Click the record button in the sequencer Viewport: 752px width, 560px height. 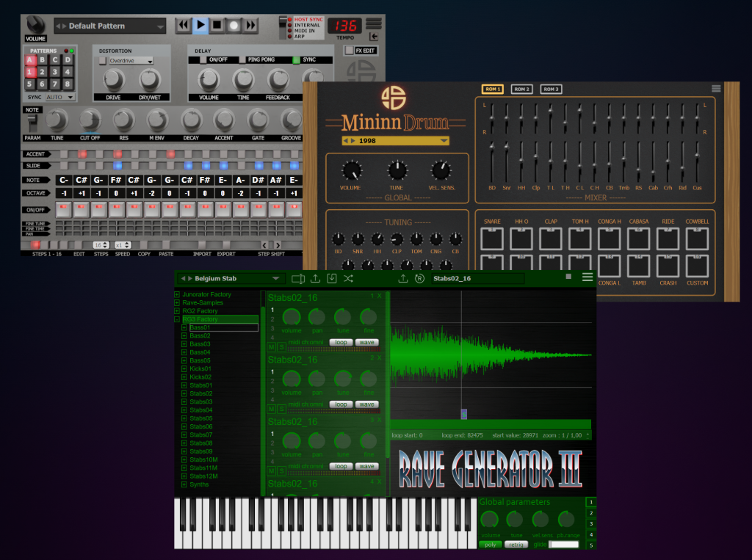[x=234, y=26]
